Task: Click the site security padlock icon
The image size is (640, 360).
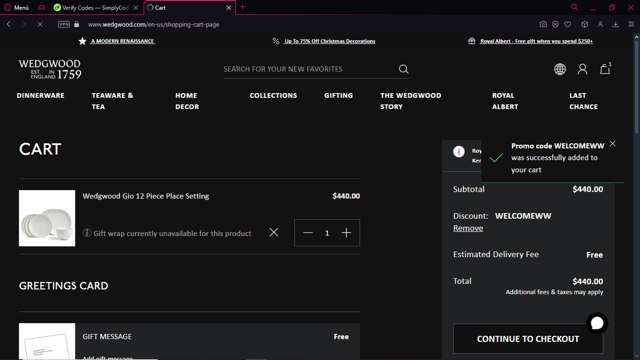Action: [76, 24]
